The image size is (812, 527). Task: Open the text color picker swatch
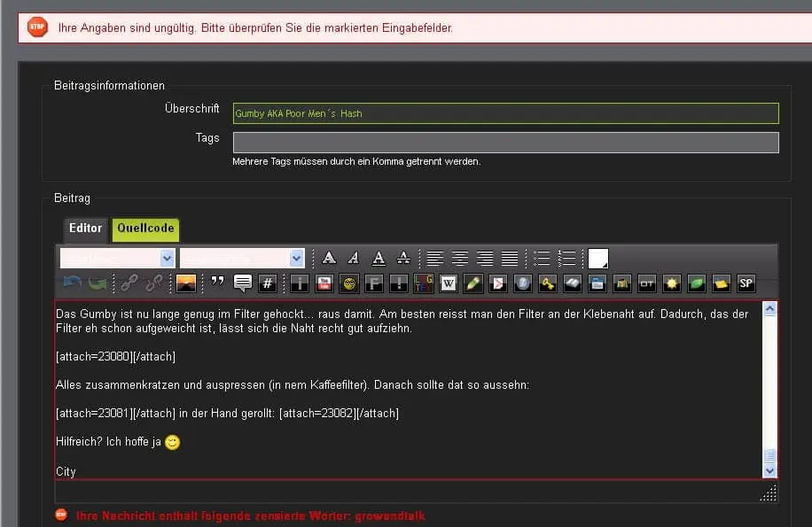pyautogui.click(x=598, y=258)
